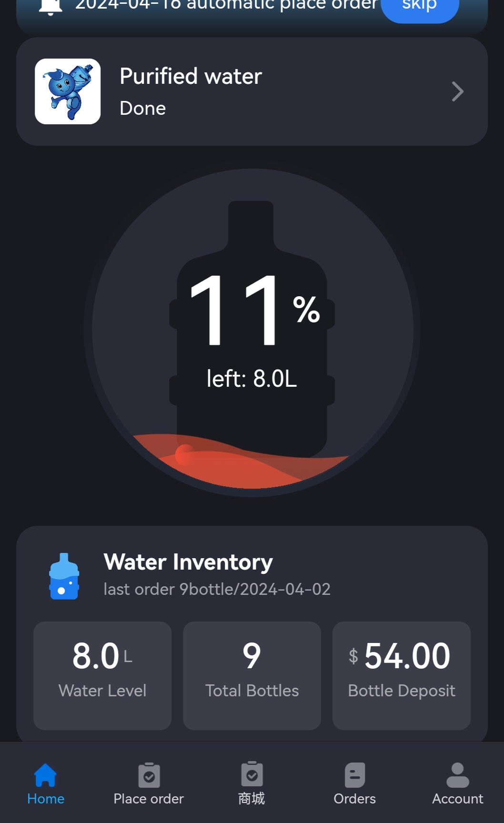Select the Home tab label
The width and height of the screenshot is (504, 823).
(x=45, y=799)
